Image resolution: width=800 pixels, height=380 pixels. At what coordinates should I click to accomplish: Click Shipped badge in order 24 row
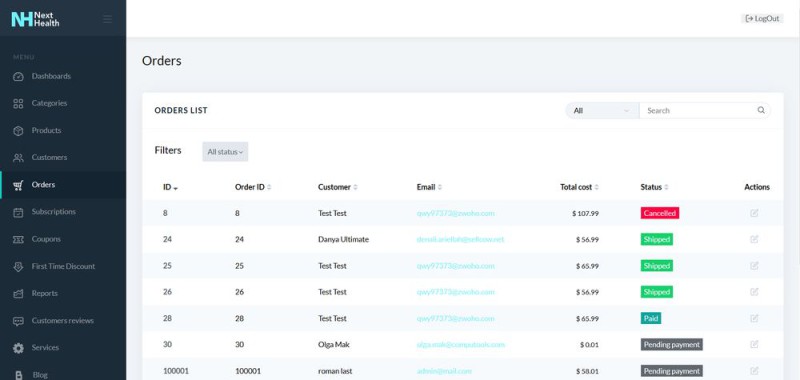(x=657, y=239)
